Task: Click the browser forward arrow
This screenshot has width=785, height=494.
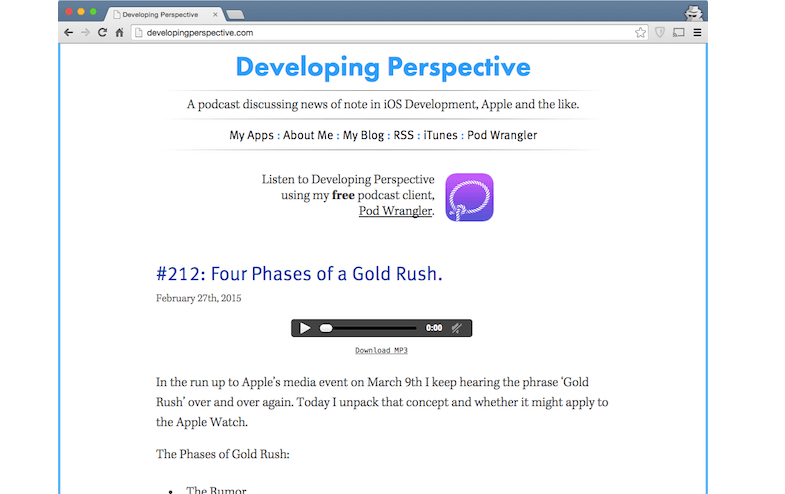Action: (x=86, y=33)
